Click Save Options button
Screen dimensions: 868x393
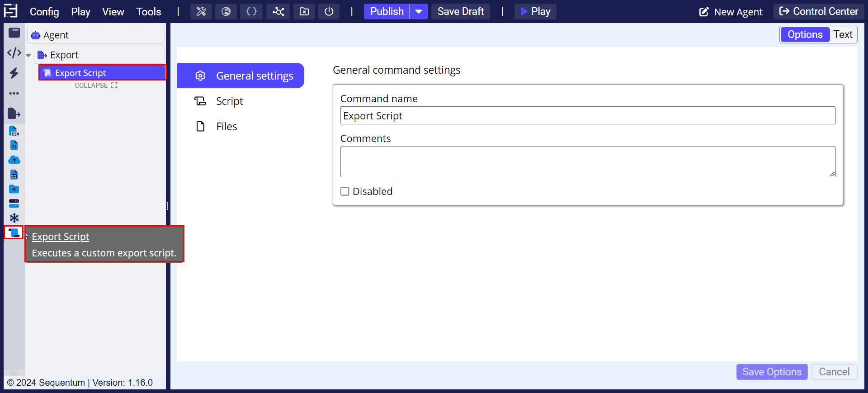[x=772, y=372]
